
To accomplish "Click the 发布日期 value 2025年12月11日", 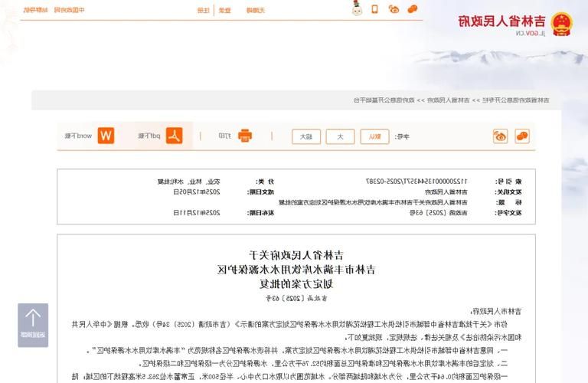I will [x=197, y=213].
